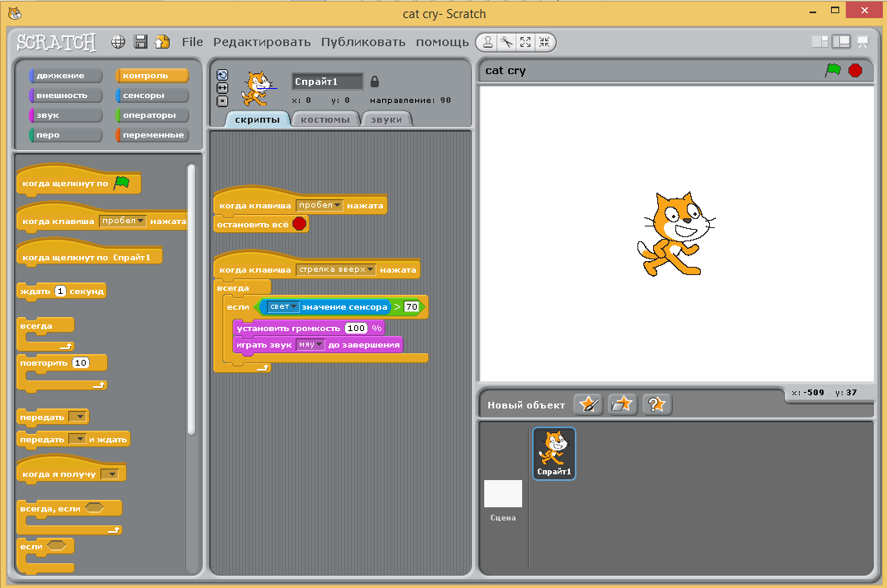Click the sprite name field Спрайт1

(x=327, y=82)
